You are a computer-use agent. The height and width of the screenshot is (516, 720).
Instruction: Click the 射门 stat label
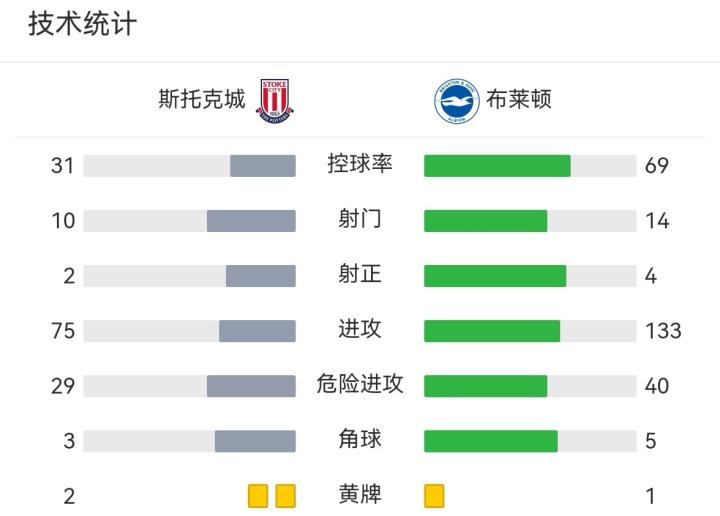[x=360, y=219]
